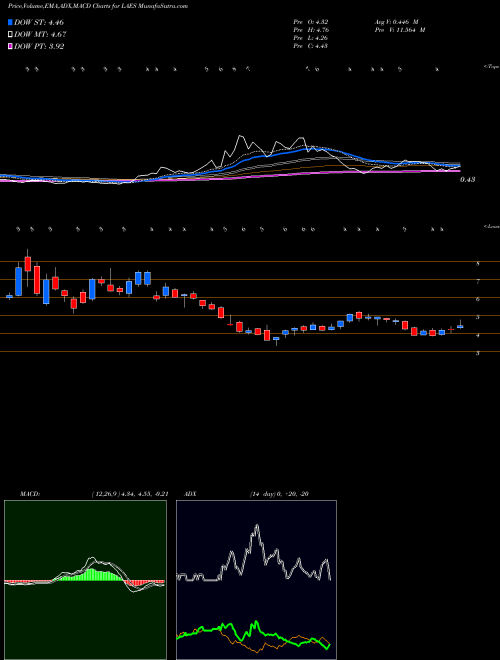This screenshot has height=660, width=500.
Task: Click the price axis label 3
Action: (478, 354)
